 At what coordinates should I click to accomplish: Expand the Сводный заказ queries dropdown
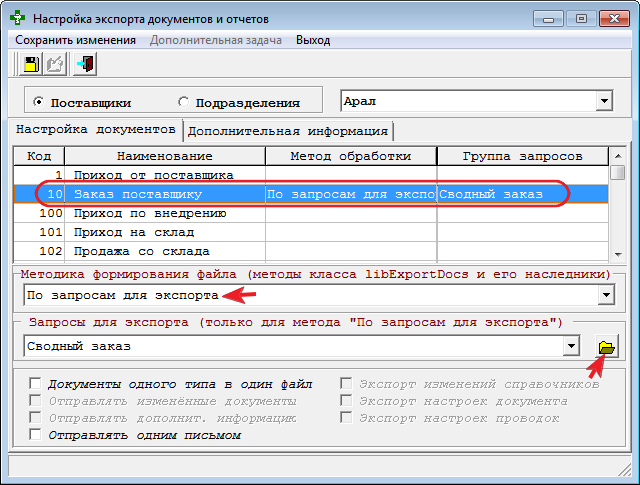pos(572,346)
